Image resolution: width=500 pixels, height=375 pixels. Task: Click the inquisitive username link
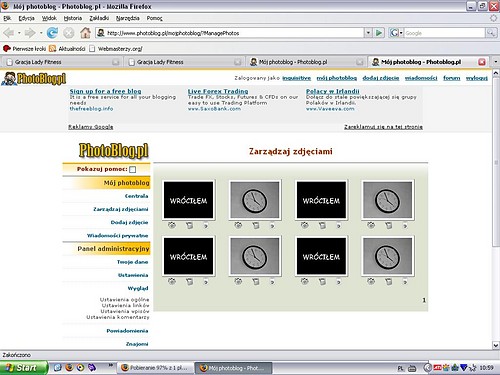[296, 78]
